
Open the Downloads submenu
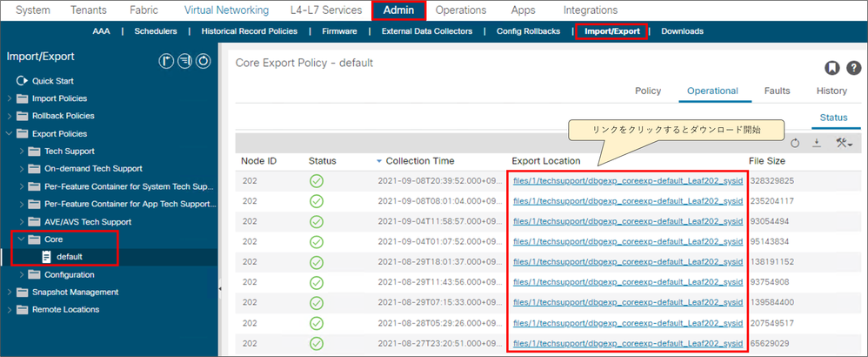(x=682, y=31)
